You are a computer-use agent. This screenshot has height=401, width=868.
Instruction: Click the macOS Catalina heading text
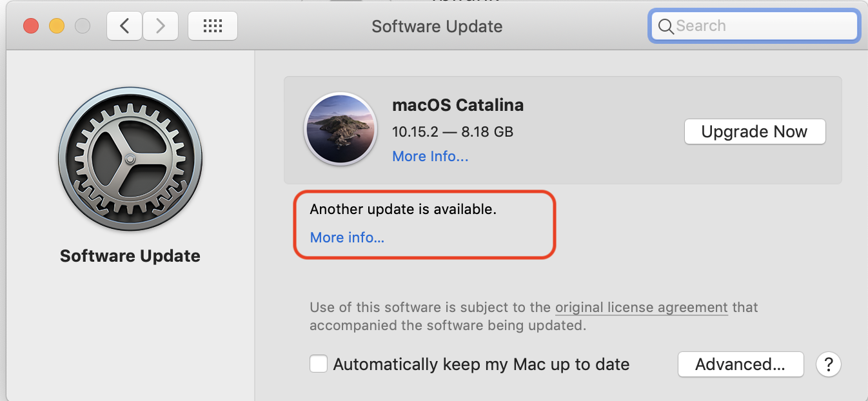[x=458, y=105]
